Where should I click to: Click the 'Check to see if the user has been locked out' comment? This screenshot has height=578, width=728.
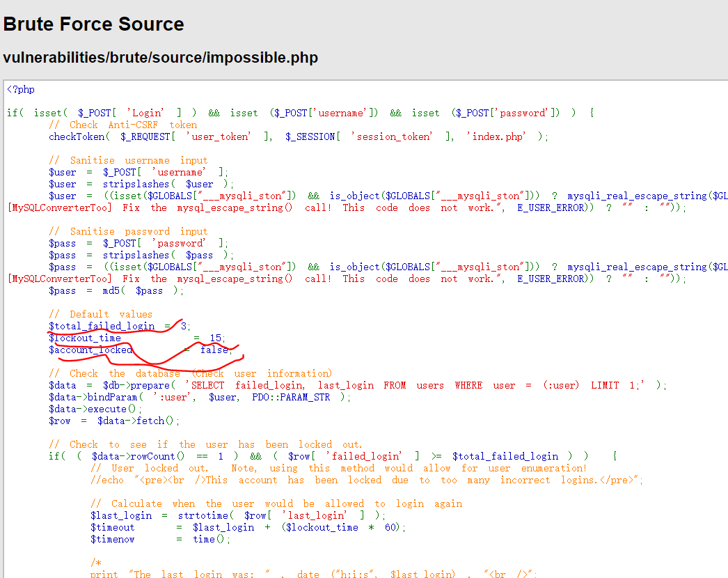pyautogui.click(x=205, y=445)
